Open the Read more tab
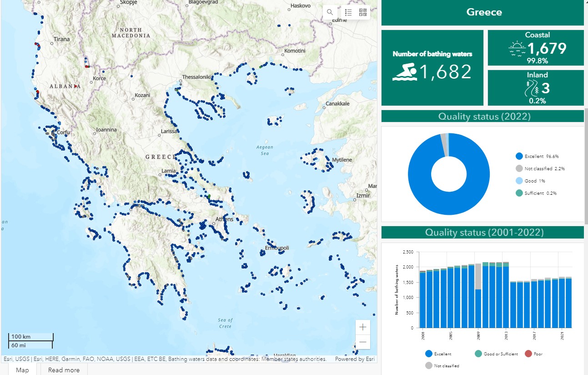The height and width of the screenshot is (375, 588). (64, 370)
